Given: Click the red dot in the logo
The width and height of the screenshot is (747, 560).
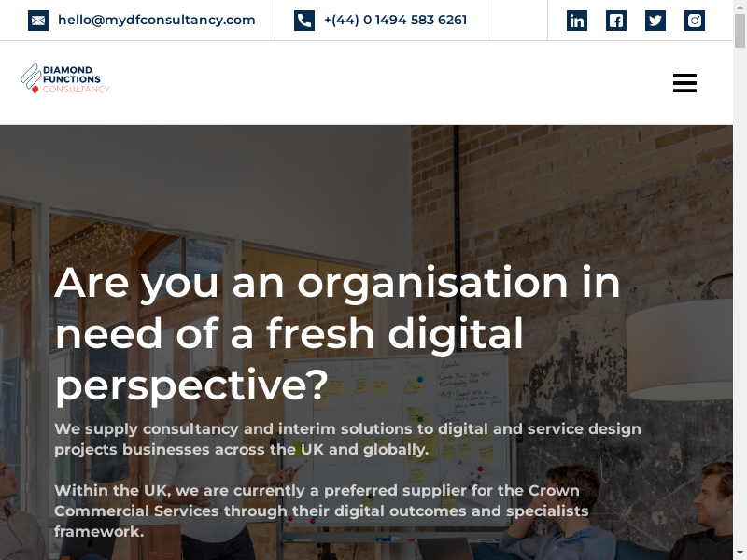Looking at the screenshot, I should pyautogui.click(x=35, y=90).
